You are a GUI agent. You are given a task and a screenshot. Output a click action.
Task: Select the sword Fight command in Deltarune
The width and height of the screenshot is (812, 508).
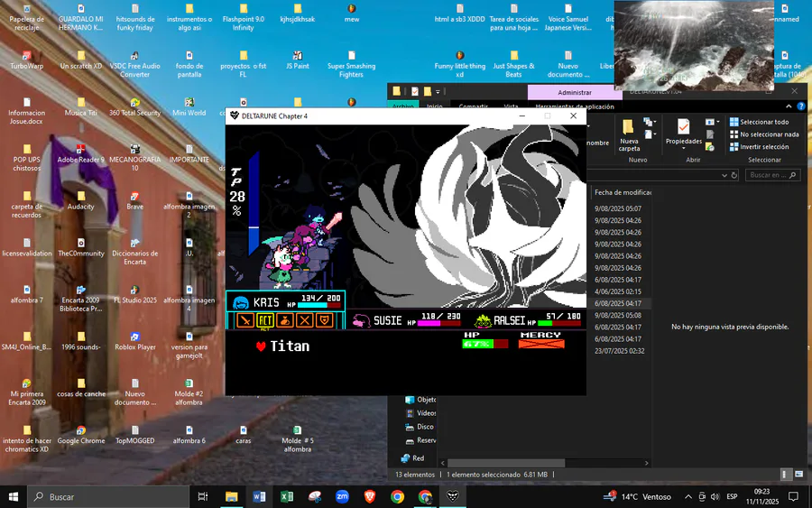click(x=245, y=320)
